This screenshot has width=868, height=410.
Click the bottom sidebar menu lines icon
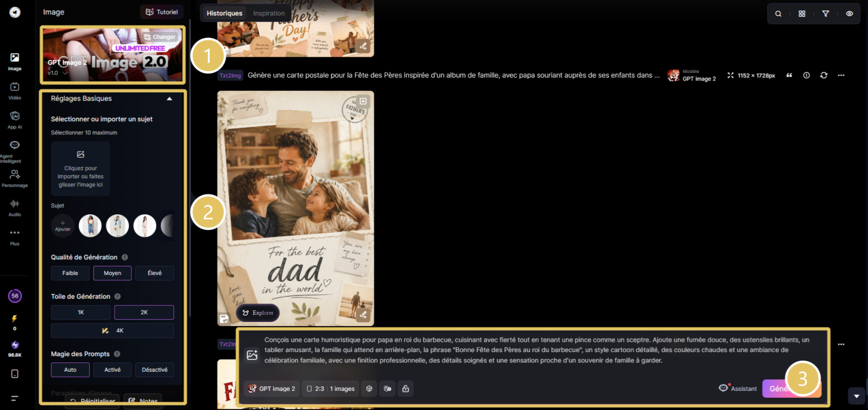tap(14, 398)
